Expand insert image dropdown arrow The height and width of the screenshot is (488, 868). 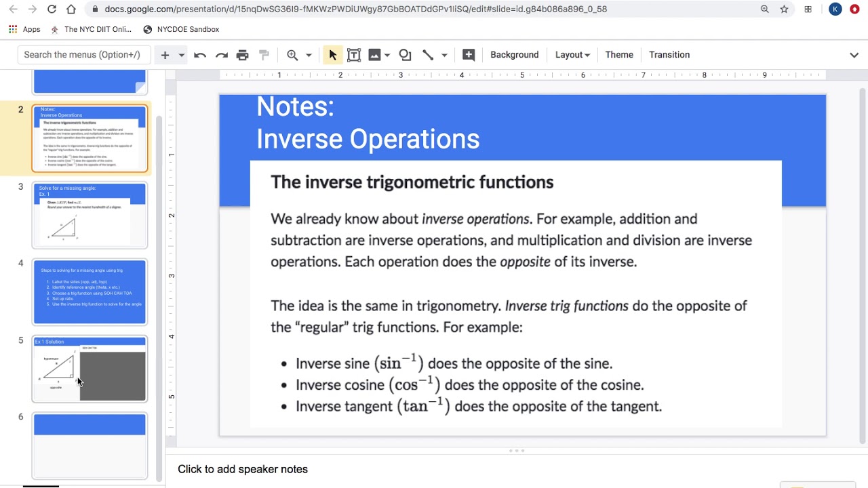(387, 55)
